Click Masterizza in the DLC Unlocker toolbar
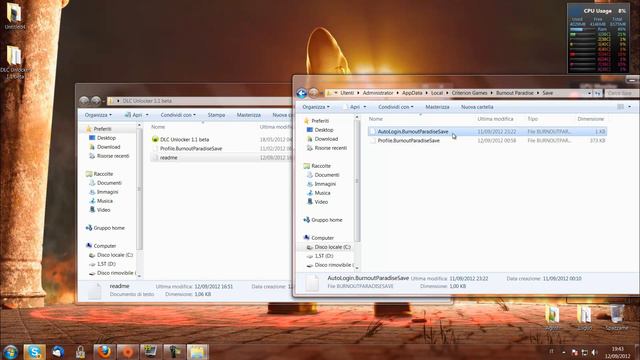The image size is (640, 360). click(249, 115)
